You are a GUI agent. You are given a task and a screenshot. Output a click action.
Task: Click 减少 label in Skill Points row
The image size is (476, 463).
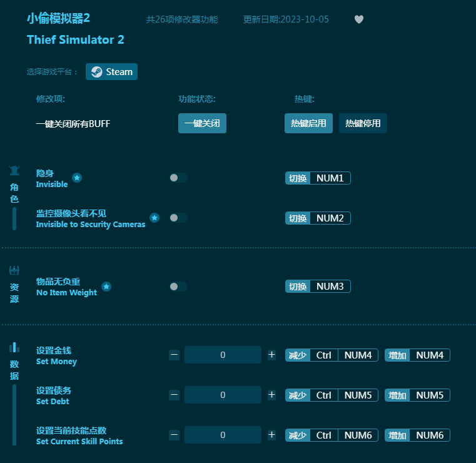coord(298,435)
